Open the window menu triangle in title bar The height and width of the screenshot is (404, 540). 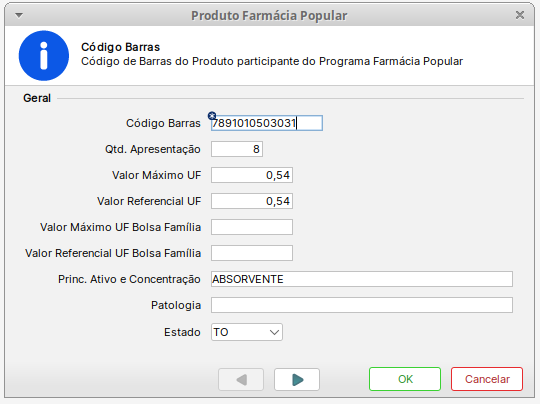19,15
